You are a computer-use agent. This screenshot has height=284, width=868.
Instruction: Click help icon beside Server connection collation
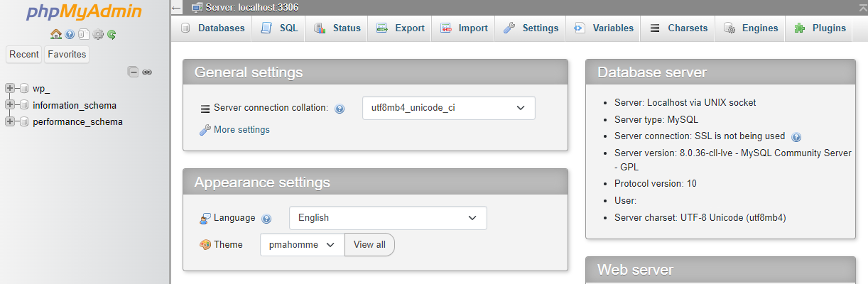tap(340, 109)
